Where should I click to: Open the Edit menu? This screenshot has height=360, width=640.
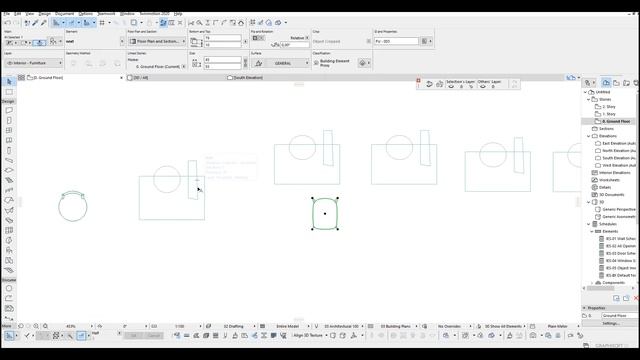18,14
